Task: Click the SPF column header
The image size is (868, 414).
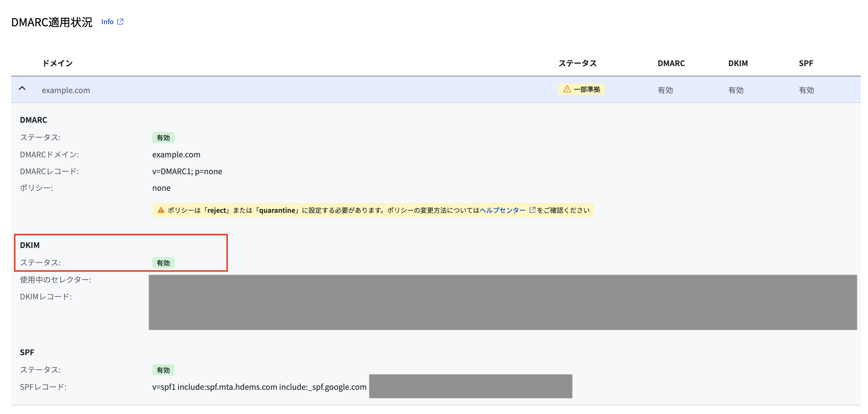Action: tap(806, 63)
